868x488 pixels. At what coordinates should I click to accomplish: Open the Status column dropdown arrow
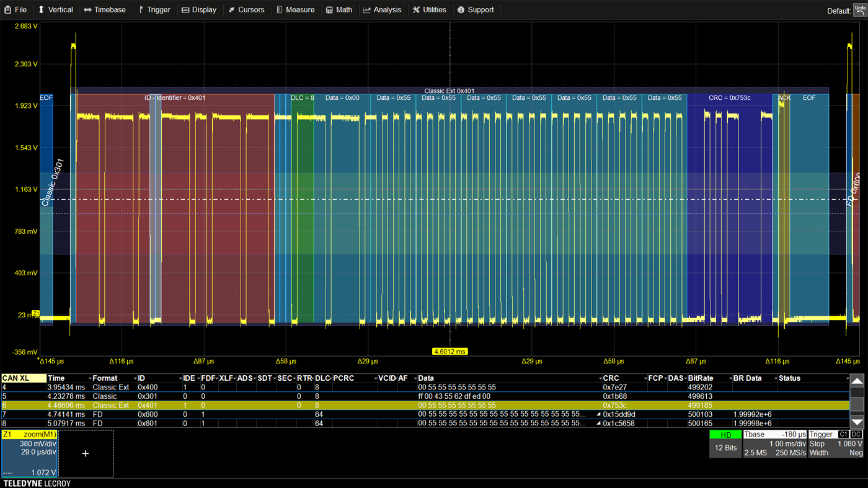(x=847, y=378)
